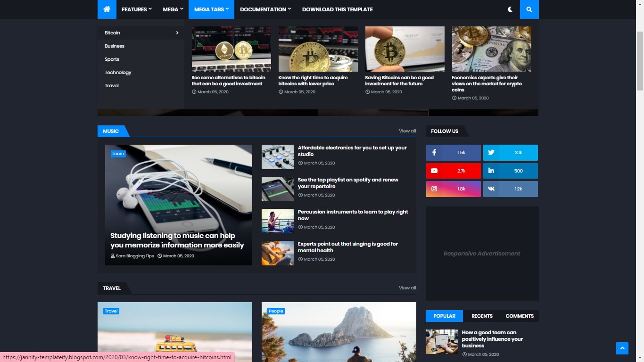Screen dimensions: 644x362
Task: Click the Travel post thumbnail with the van
Action: tap(174, 332)
